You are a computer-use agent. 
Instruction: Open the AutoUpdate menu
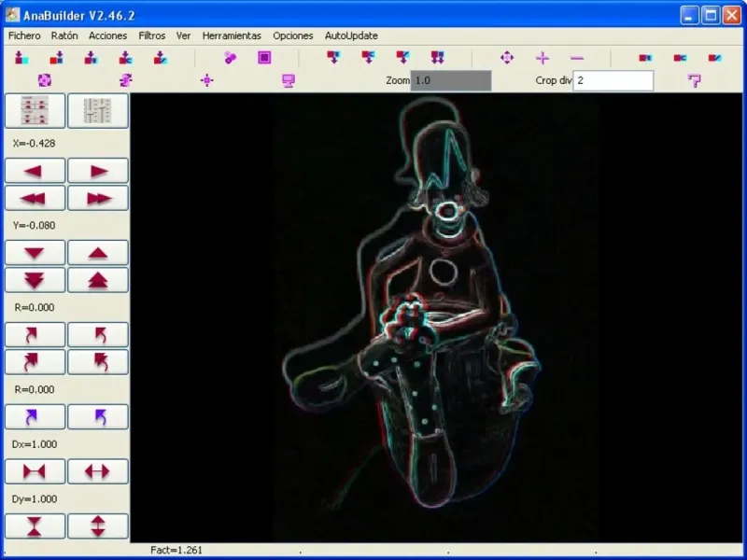tap(351, 35)
